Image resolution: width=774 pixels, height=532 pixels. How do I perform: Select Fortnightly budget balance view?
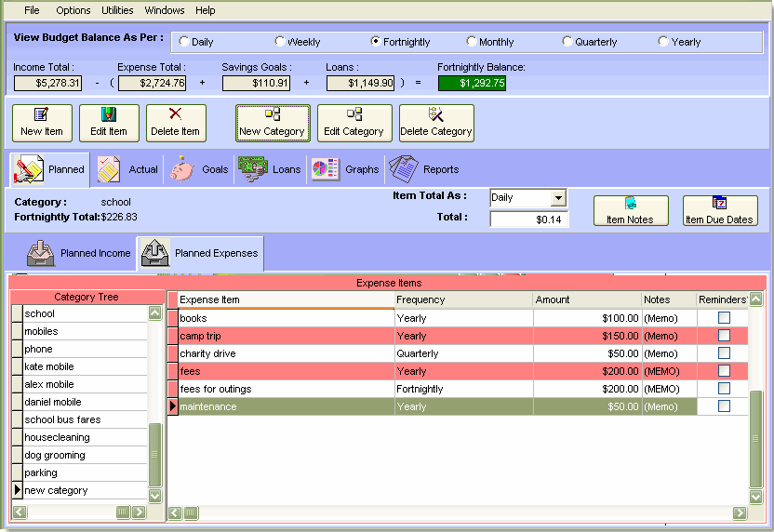tap(376, 42)
